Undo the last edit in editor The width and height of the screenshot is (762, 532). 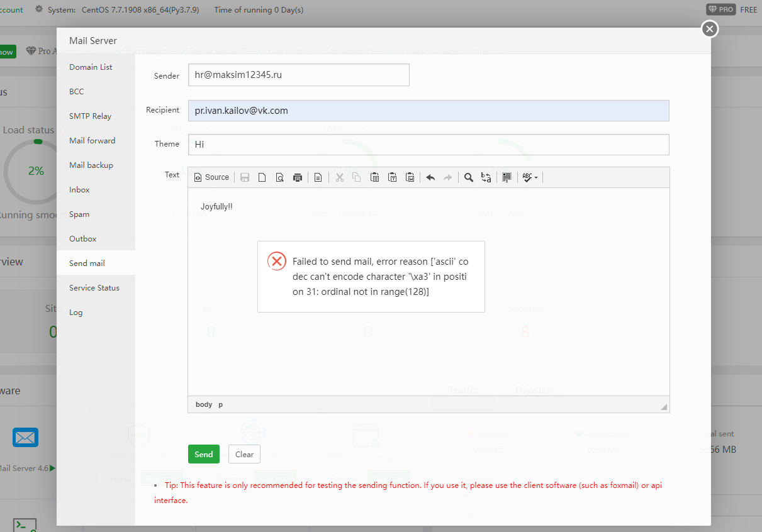click(x=430, y=177)
